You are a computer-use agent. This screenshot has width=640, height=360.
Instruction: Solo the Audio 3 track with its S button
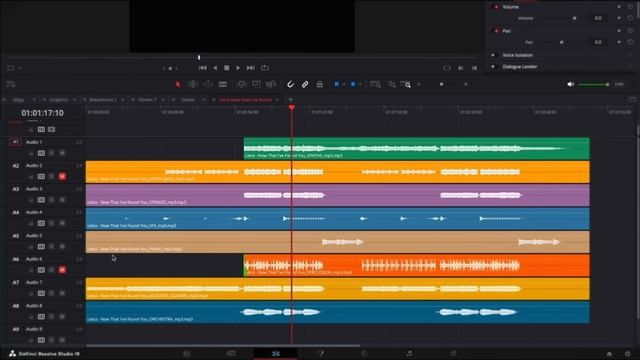point(52,200)
